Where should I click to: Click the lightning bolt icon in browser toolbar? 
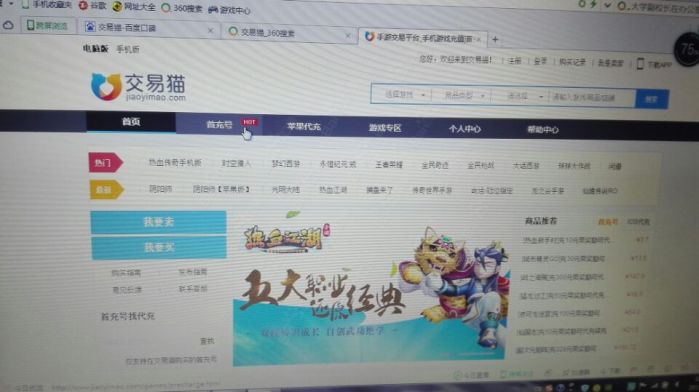(x=593, y=4)
